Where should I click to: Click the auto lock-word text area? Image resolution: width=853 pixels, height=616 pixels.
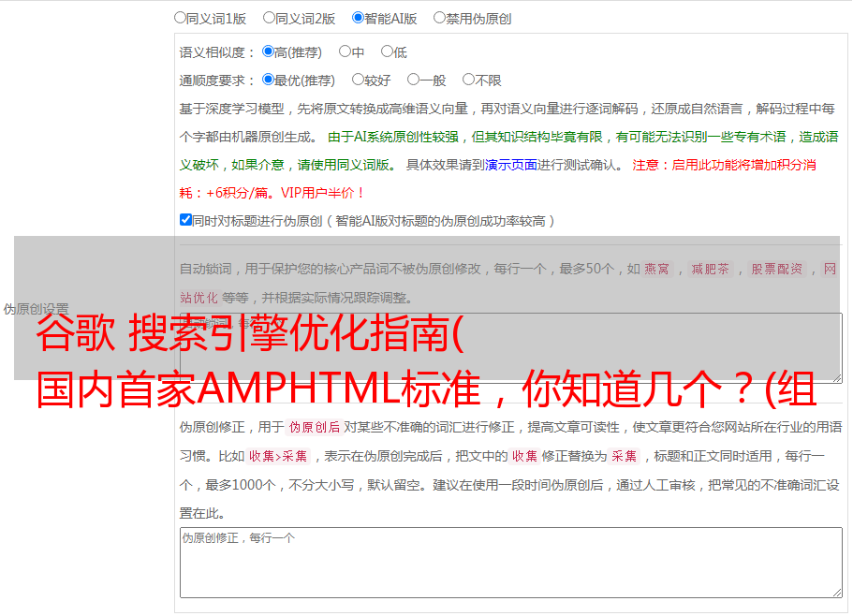(x=511, y=348)
